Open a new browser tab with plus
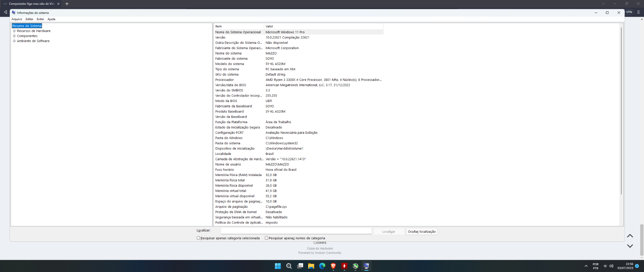644x272 pixels. click(x=67, y=4)
